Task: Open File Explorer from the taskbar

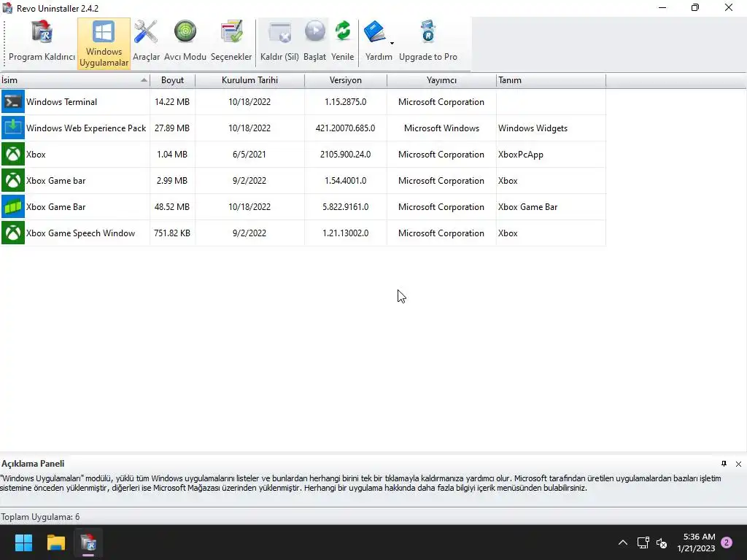Action: (55, 542)
